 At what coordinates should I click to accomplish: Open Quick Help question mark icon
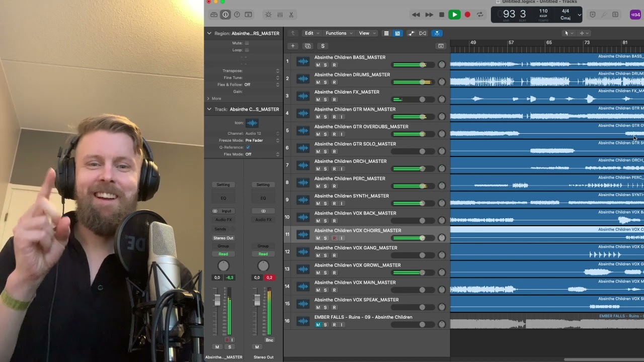click(x=237, y=15)
